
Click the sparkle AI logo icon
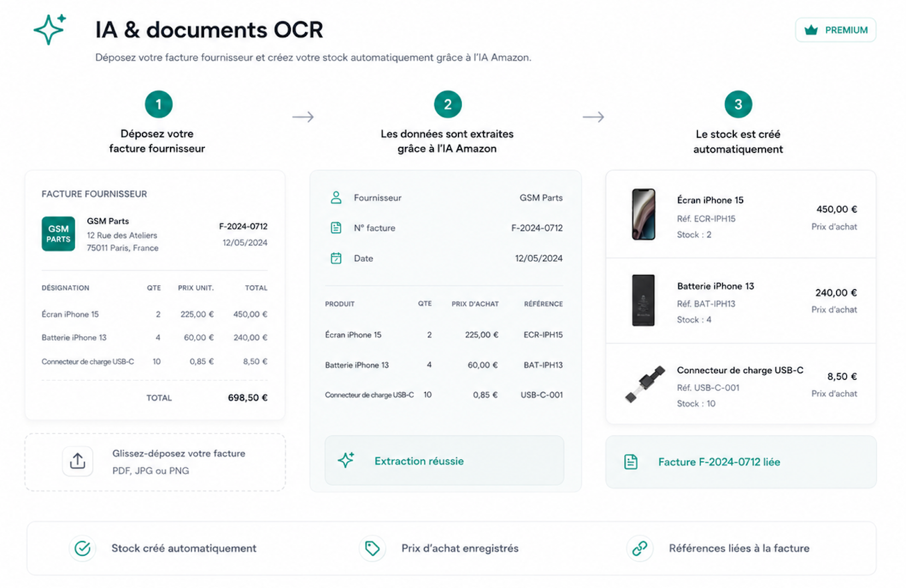50,29
